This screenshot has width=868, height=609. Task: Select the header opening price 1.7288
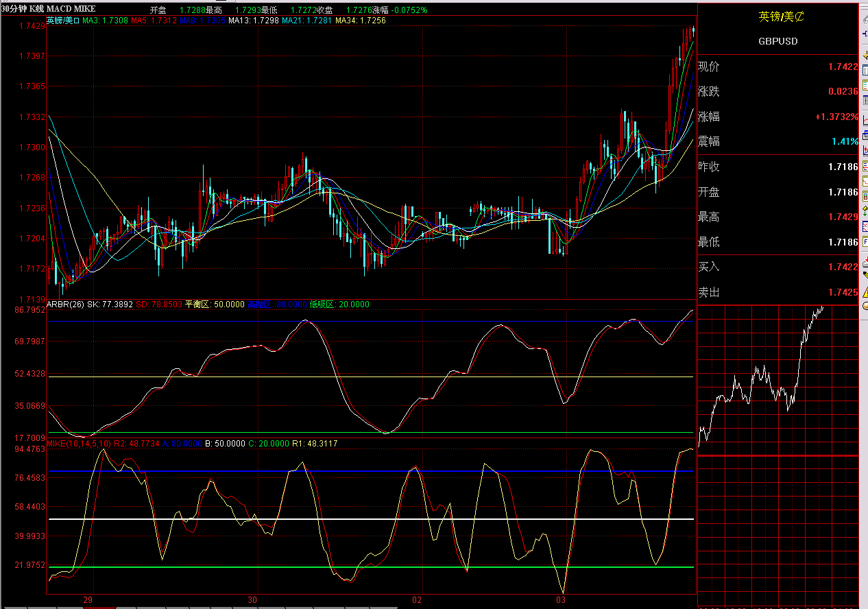tap(191, 10)
